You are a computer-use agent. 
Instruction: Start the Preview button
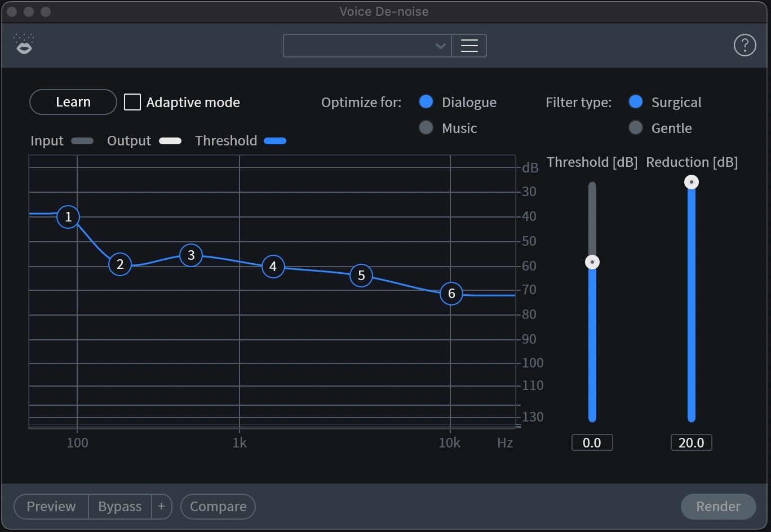pos(51,507)
